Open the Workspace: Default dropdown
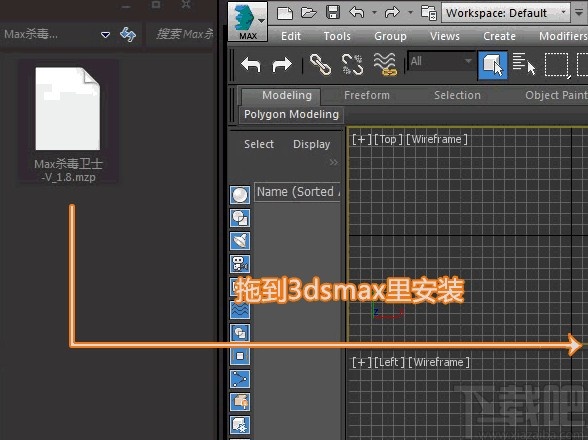The height and width of the screenshot is (440, 588). 506,13
